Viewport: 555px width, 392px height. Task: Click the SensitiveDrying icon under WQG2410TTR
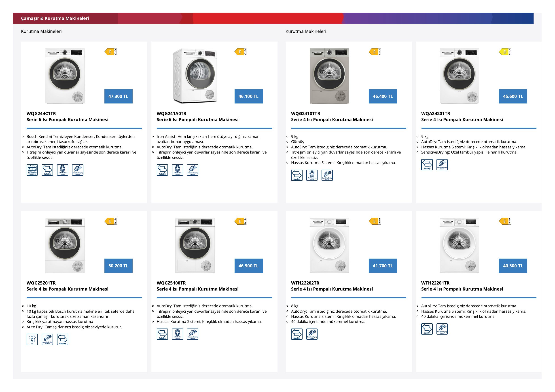pos(327,175)
